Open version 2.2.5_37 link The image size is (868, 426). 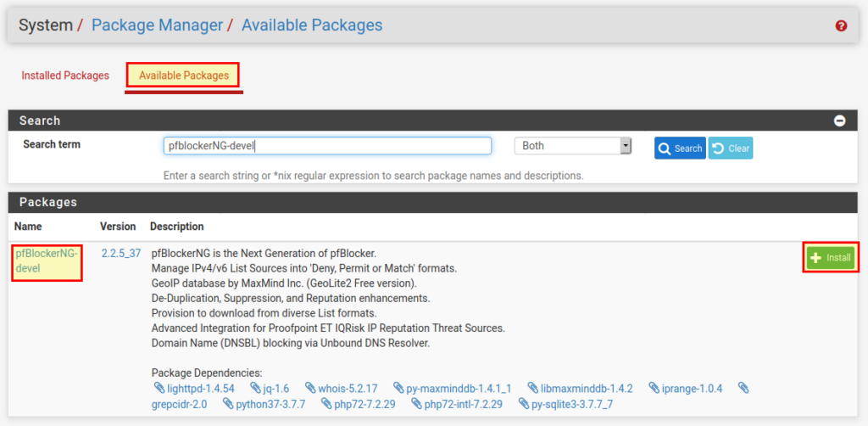pos(121,255)
